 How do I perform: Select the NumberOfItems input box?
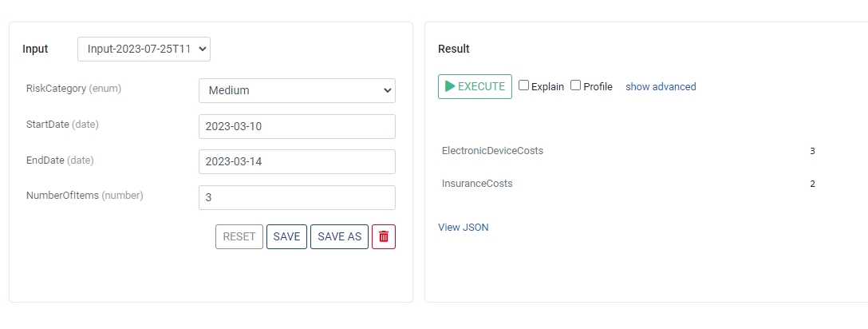pyautogui.click(x=297, y=197)
